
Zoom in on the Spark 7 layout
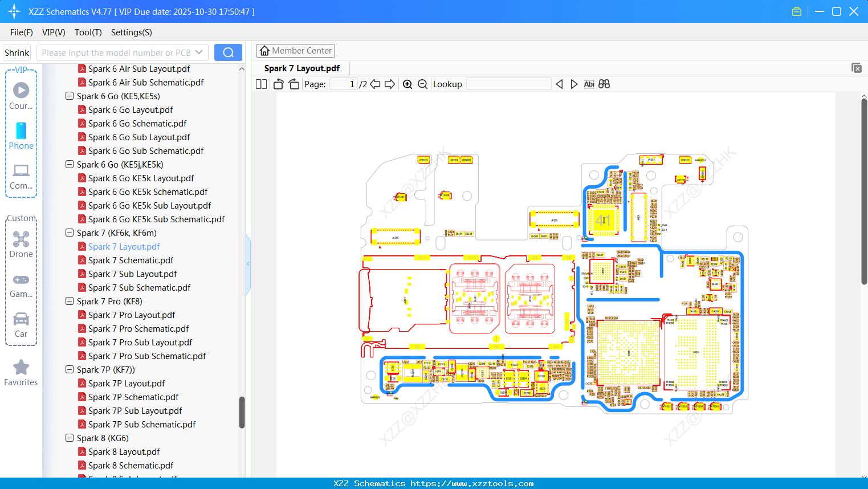pos(407,84)
